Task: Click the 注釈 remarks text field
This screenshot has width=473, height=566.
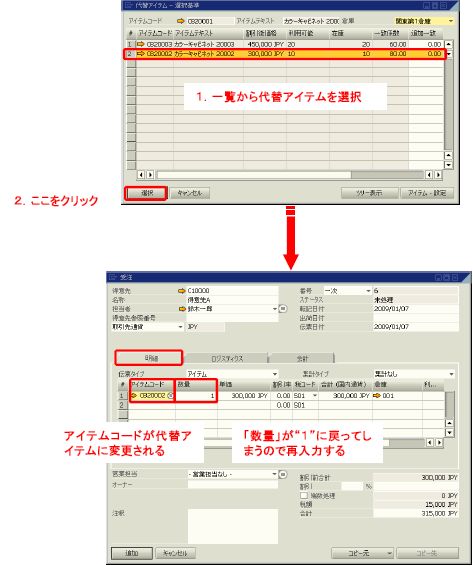Action: click(233, 526)
